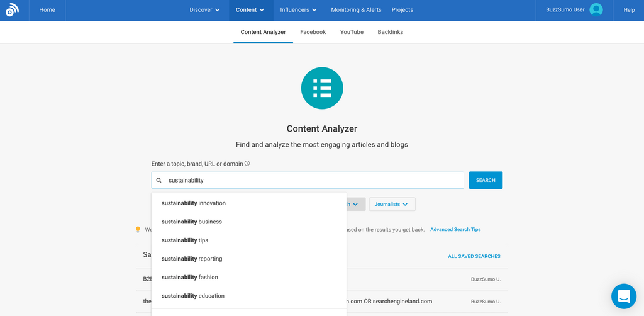This screenshot has width=644, height=316.
Task: Click the large Content Analyzer list icon
Action: 322,88
